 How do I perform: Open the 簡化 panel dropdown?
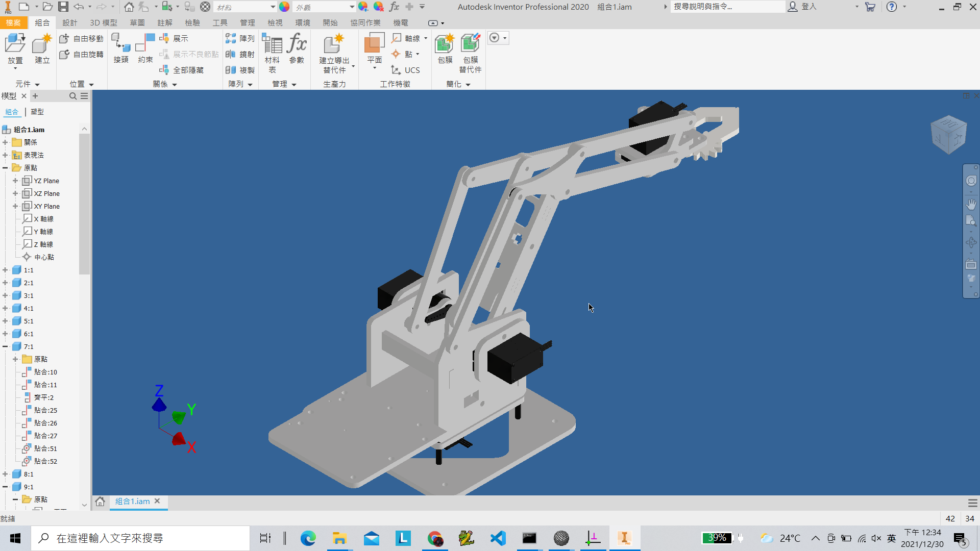458,84
